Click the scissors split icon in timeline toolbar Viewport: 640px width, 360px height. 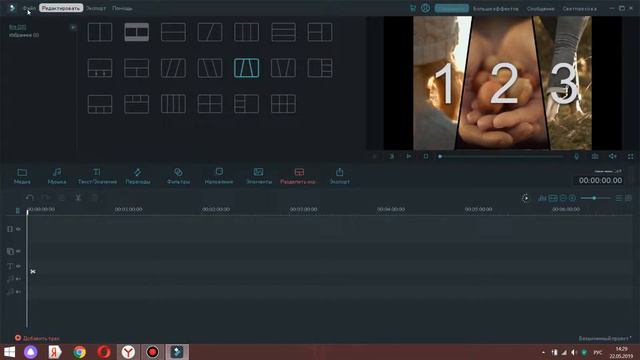click(78, 198)
